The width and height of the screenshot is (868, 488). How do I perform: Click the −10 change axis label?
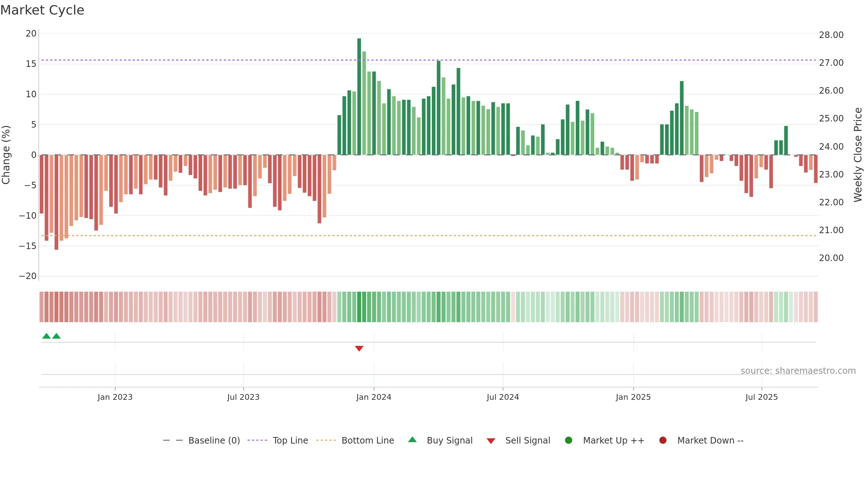click(28, 216)
